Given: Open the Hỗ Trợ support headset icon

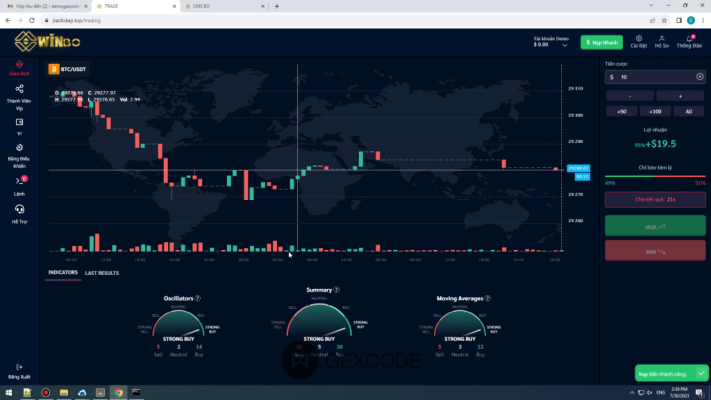Looking at the screenshot, I should point(19,209).
